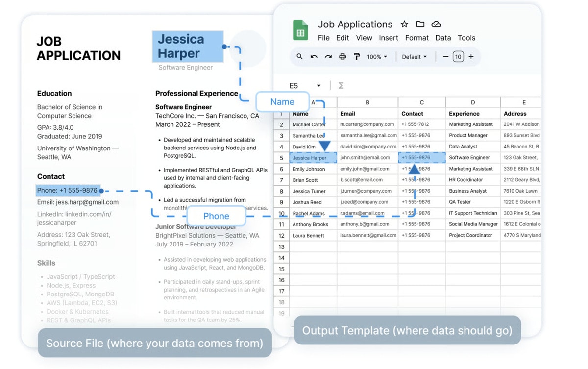
Task: Click the sigma function icon in formula bar
Action: (341, 86)
